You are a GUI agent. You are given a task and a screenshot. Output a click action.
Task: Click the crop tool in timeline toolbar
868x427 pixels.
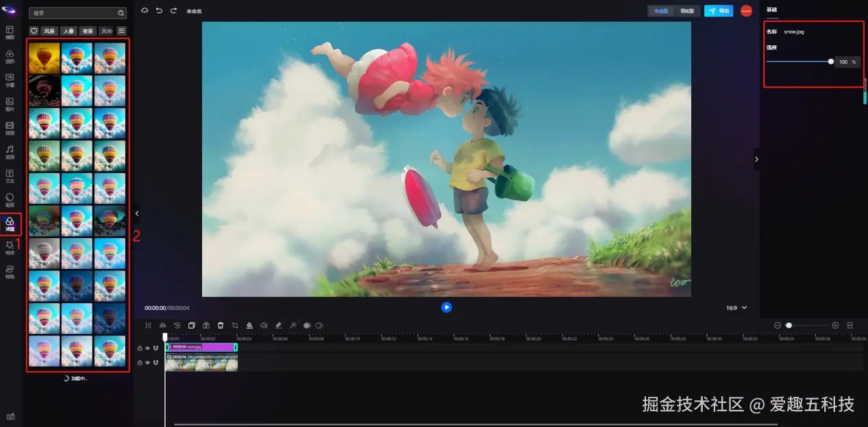[x=235, y=326]
